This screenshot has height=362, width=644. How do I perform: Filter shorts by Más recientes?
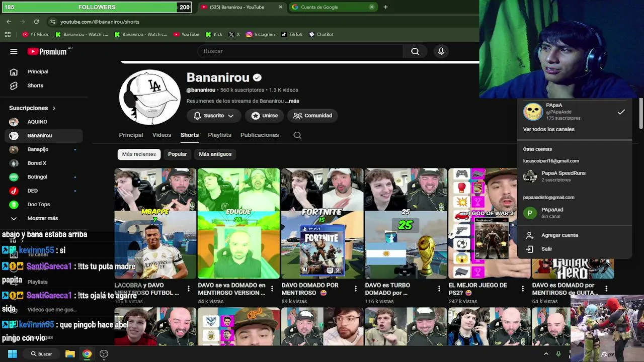pyautogui.click(x=139, y=154)
